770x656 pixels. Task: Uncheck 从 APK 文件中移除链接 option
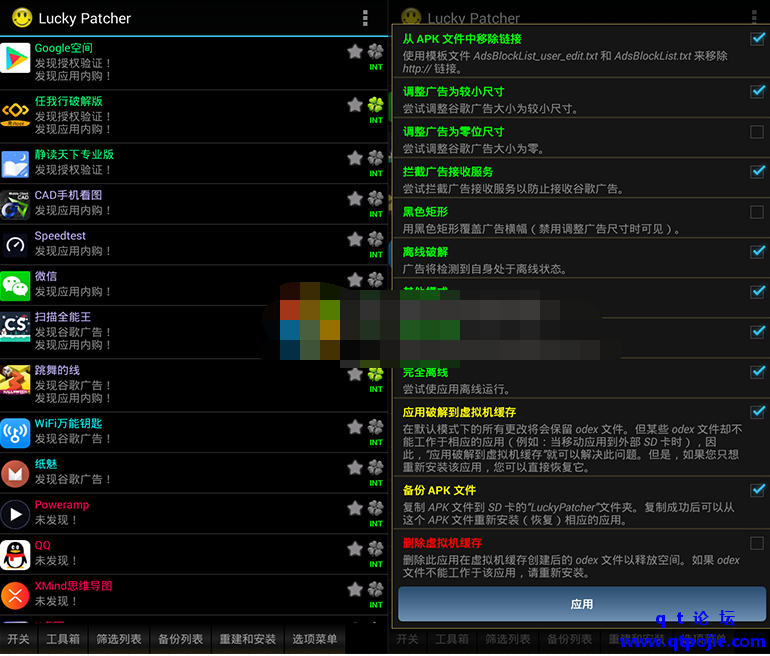(757, 39)
